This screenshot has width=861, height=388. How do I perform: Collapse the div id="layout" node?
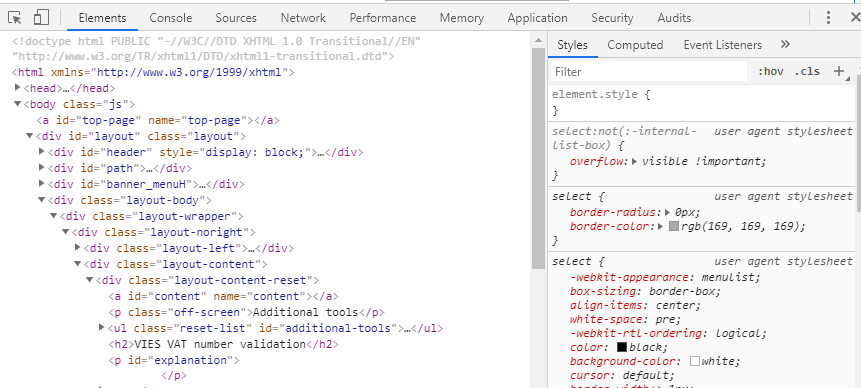tap(30, 136)
